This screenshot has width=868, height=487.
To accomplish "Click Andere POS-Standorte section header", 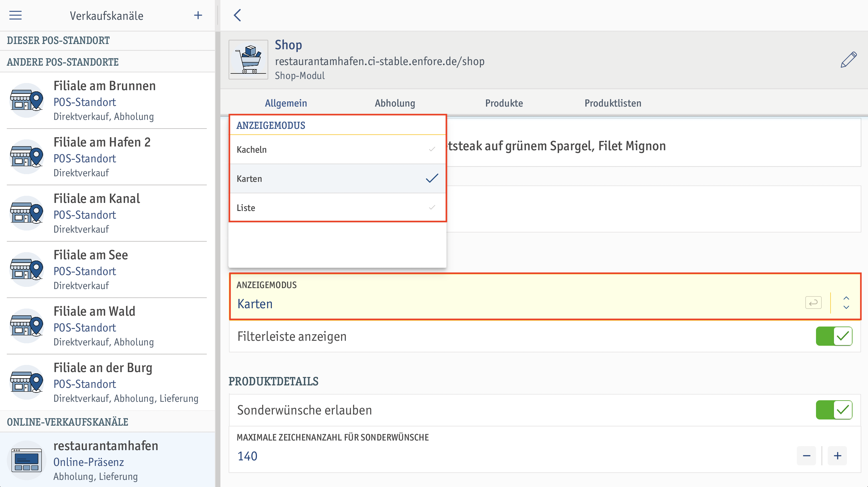I will (x=63, y=62).
